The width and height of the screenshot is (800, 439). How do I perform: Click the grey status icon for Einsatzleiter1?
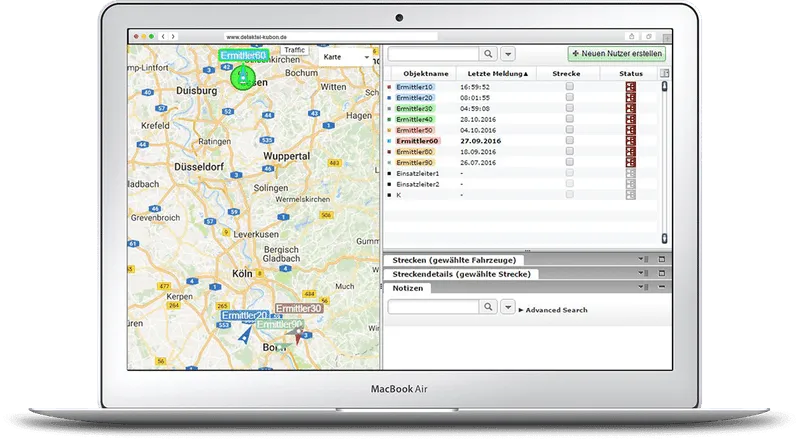631,173
